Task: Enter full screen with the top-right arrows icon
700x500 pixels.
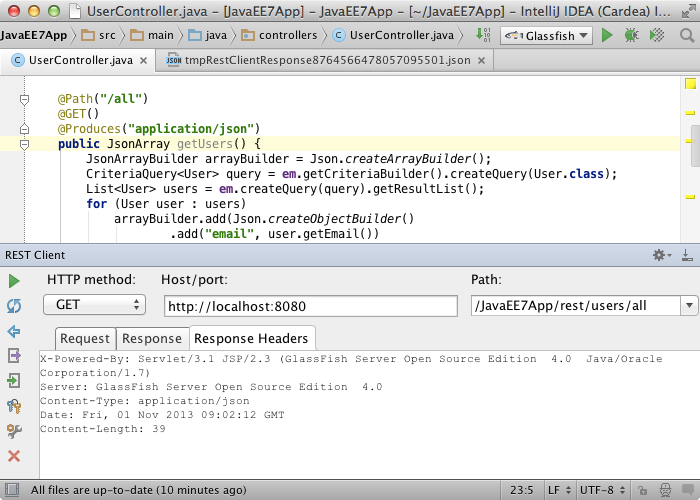Action: pos(688,11)
